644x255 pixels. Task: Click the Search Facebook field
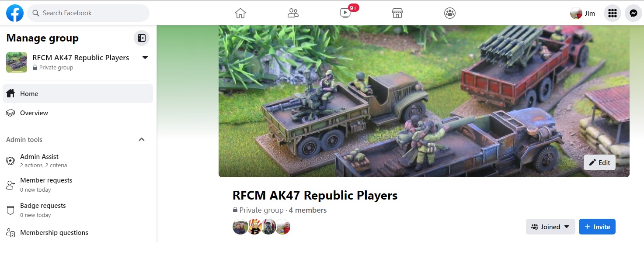click(x=88, y=13)
